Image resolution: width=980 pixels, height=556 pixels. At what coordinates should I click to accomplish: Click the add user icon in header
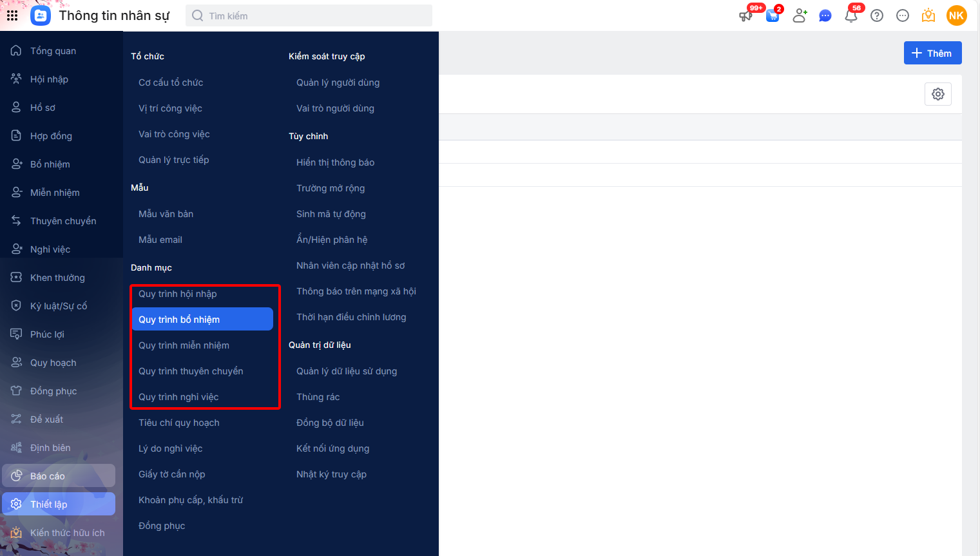click(x=800, y=16)
